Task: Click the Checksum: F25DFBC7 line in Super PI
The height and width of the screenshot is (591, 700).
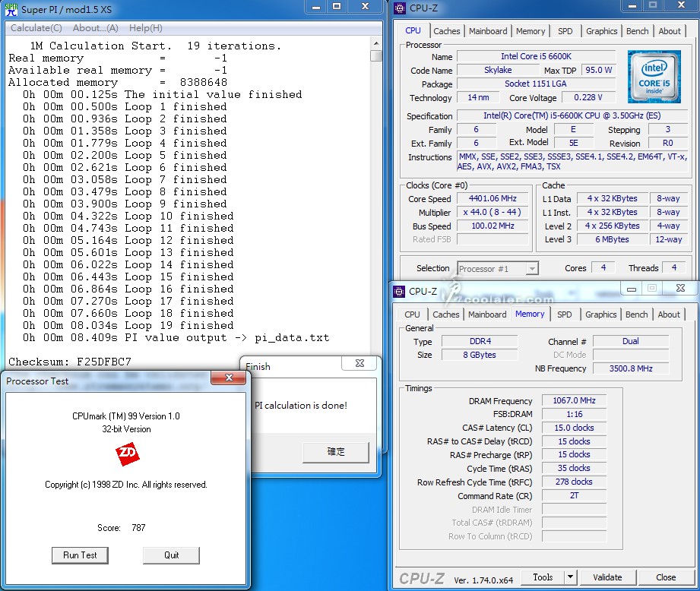Action: (70, 362)
